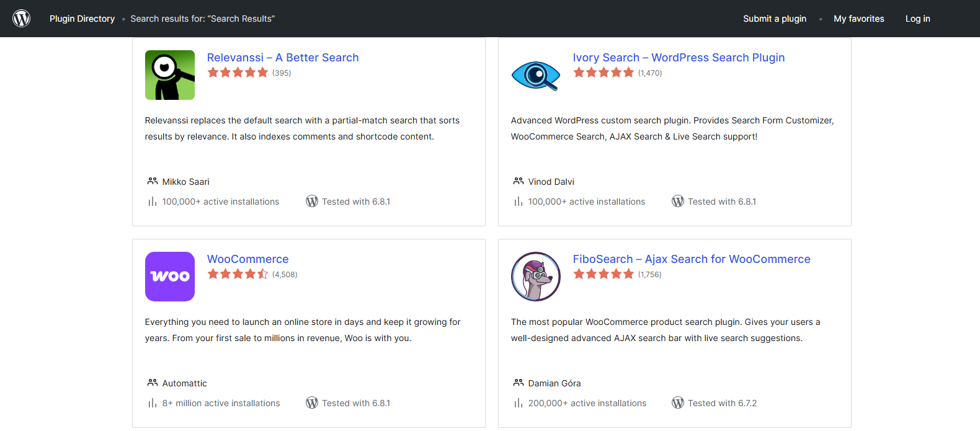This screenshot has width=980, height=431.
Task: Open Plugin Directory menu item
Action: click(x=82, y=19)
